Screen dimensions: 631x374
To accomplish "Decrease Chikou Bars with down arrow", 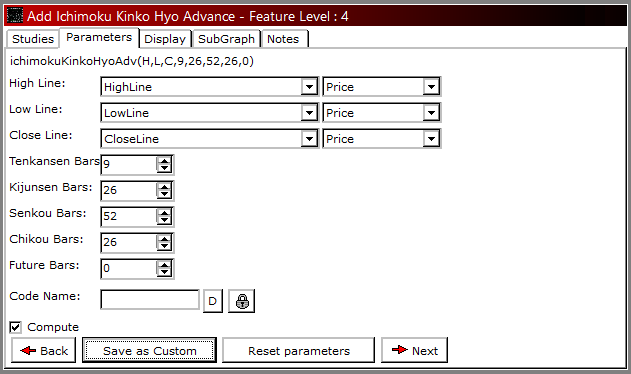I will (164, 247).
